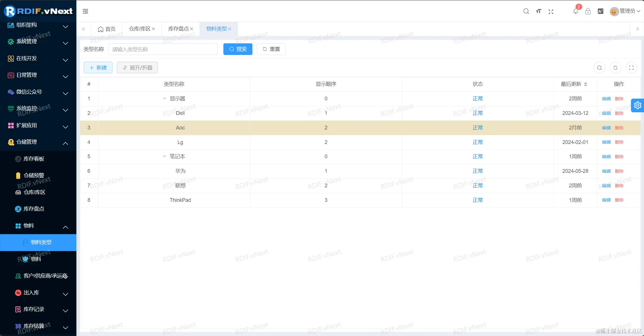Toggle fullscreen with the header expand icon
The height and width of the screenshot is (336, 644).
[x=551, y=11]
